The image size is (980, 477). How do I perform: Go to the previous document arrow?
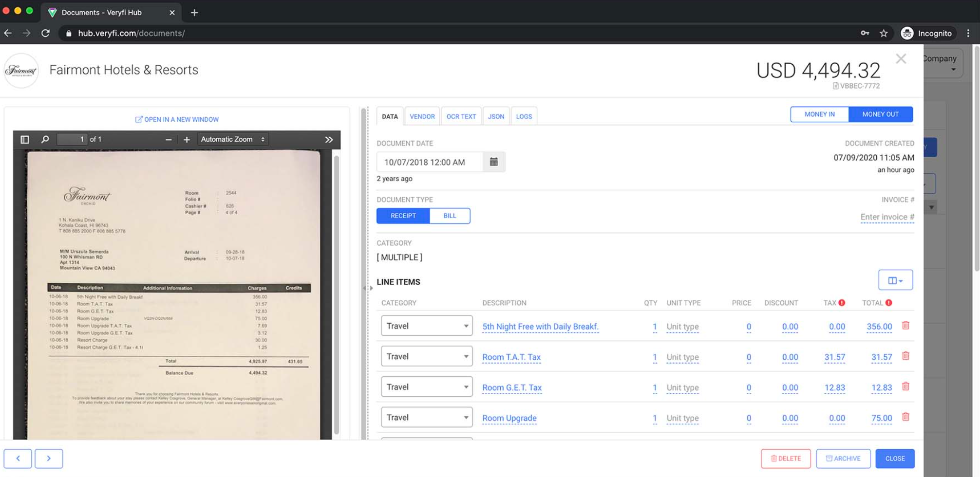(x=18, y=459)
